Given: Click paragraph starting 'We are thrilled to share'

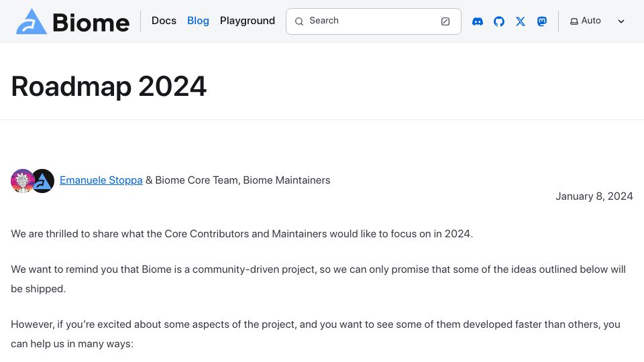Looking at the screenshot, I should click(x=242, y=234).
